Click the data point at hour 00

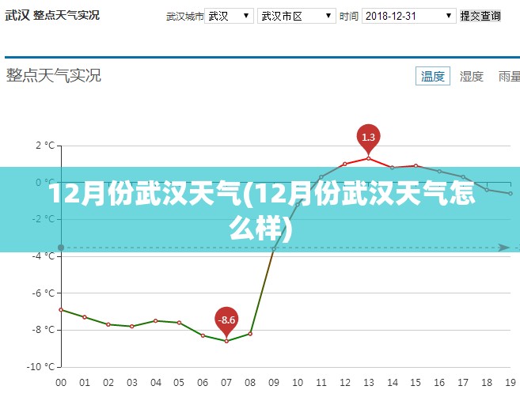pyautogui.click(x=61, y=309)
